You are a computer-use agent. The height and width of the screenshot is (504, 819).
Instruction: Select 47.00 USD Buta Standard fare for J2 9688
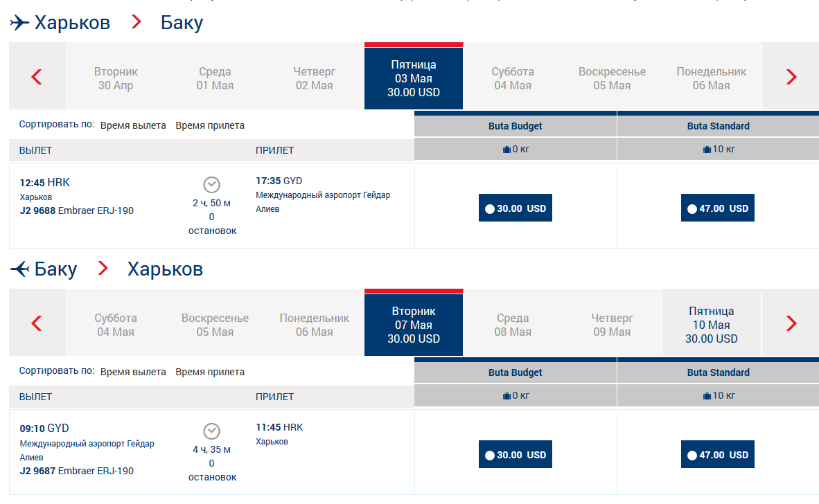tap(717, 208)
